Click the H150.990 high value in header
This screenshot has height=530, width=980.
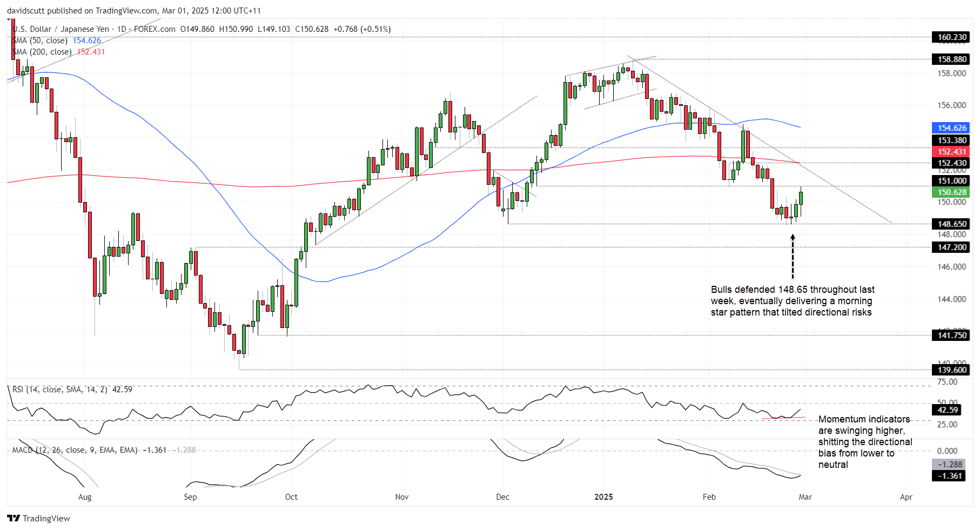(236, 29)
